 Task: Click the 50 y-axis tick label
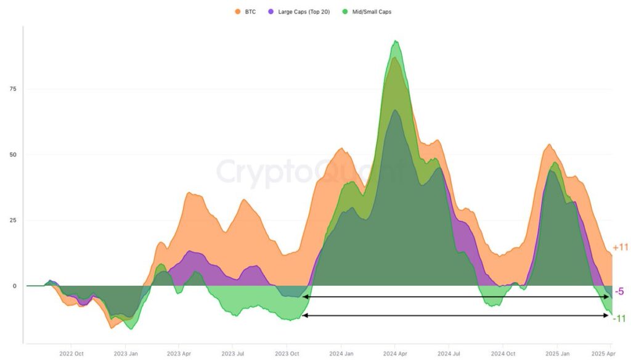13,155
